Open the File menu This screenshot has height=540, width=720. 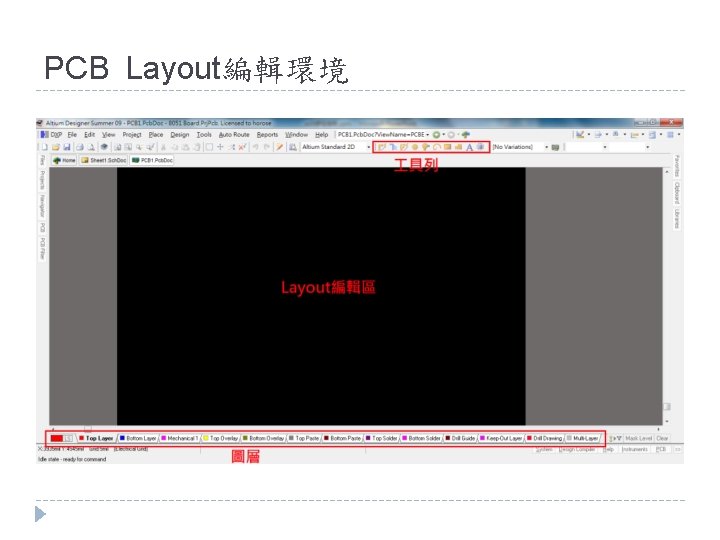click(x=72, y=135)
